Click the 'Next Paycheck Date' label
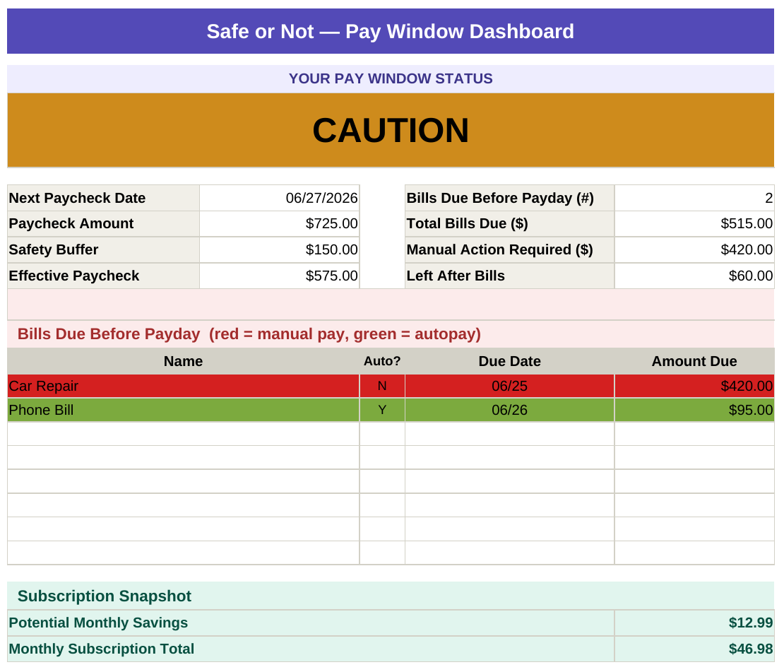Screen dimensions: 784x672 104,198
